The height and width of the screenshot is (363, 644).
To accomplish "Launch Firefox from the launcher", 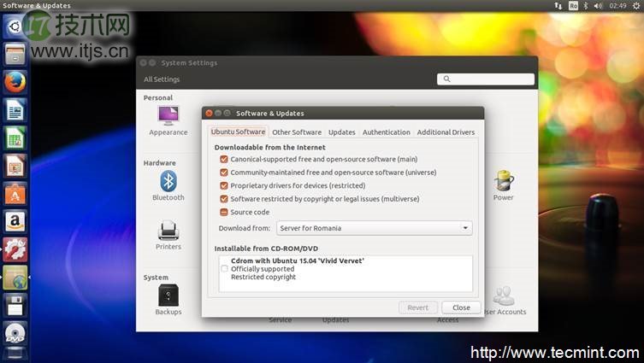I will click(x=15, y=82).
